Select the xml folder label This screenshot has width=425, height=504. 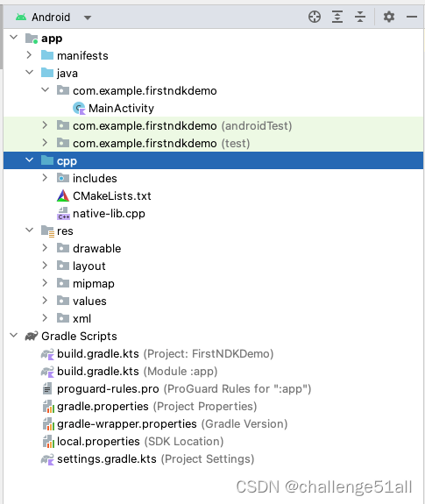(x=81, y=318)
